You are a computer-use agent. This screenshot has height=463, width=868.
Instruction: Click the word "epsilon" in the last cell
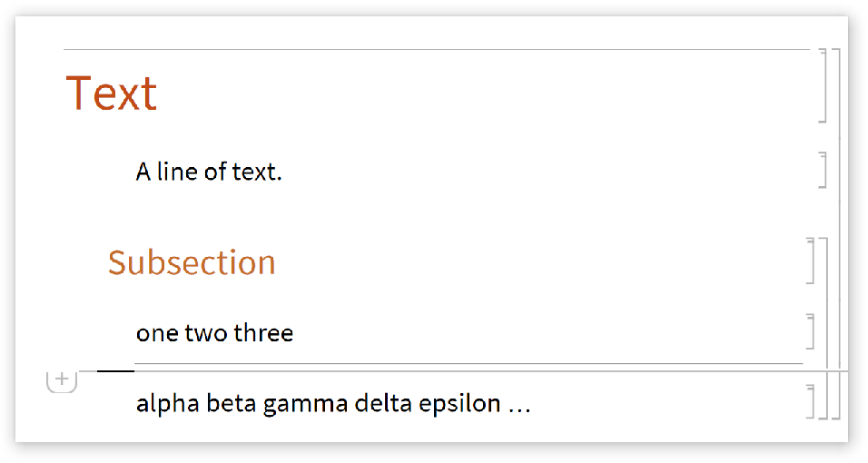pos(460,403)
